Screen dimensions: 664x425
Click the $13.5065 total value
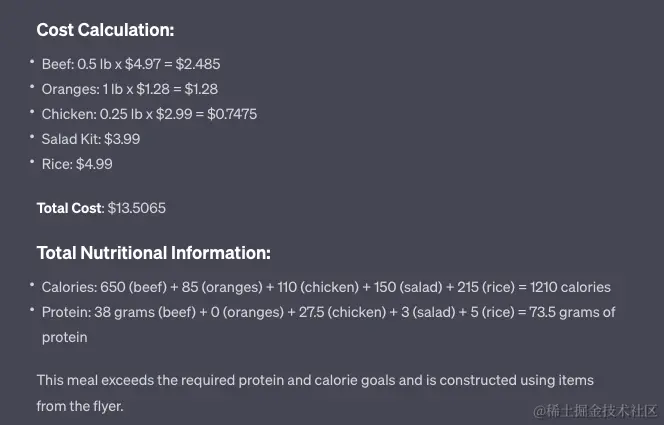(137, 208)
